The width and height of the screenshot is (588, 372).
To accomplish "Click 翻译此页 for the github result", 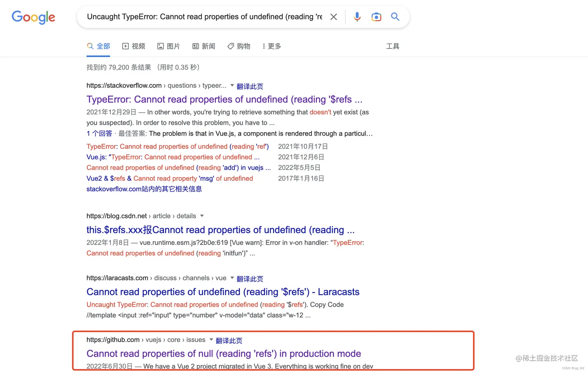I will click(x=229, y=341).
